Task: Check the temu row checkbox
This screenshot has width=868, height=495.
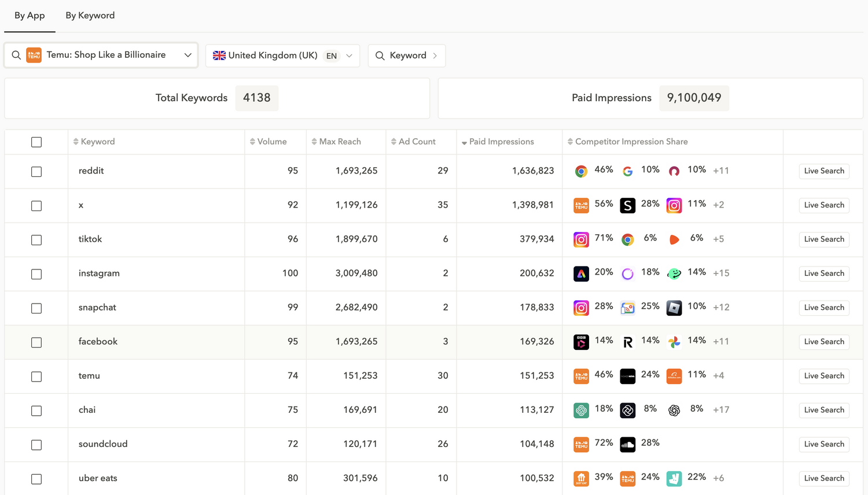Action: (x=36, y=376)
